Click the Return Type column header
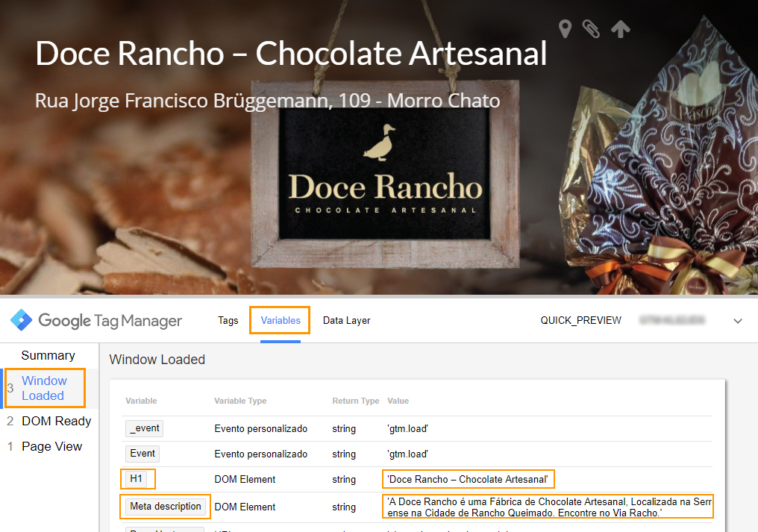Viewport: 758px width, 532px height. point(356,401)
